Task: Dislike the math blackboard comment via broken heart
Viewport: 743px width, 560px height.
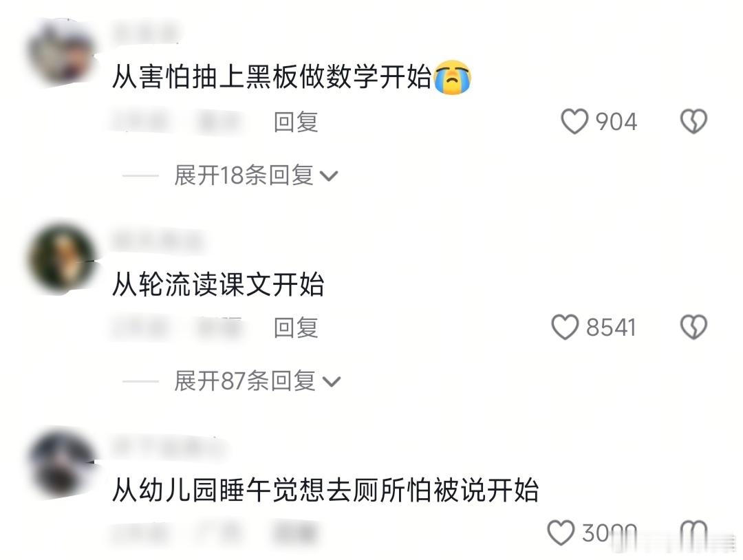Action: [693, 122]
